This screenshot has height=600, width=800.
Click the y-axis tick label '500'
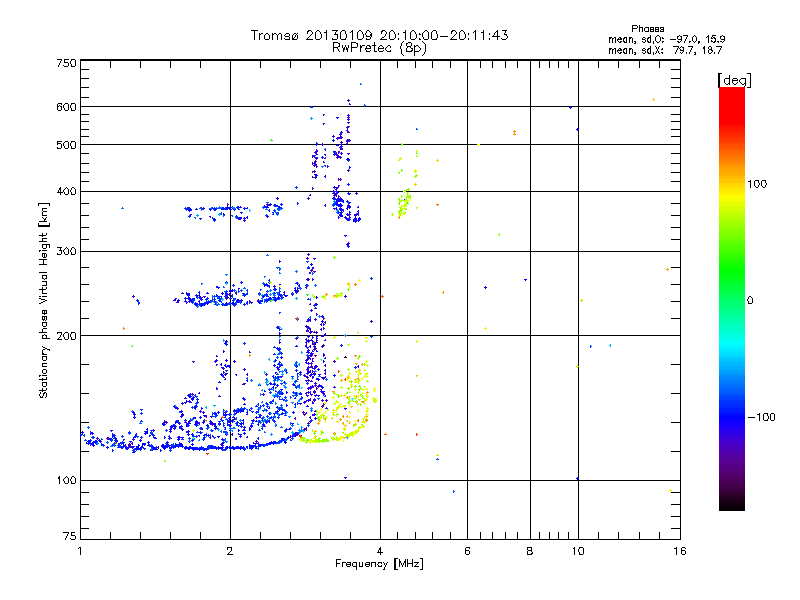[x=66, y=145]
